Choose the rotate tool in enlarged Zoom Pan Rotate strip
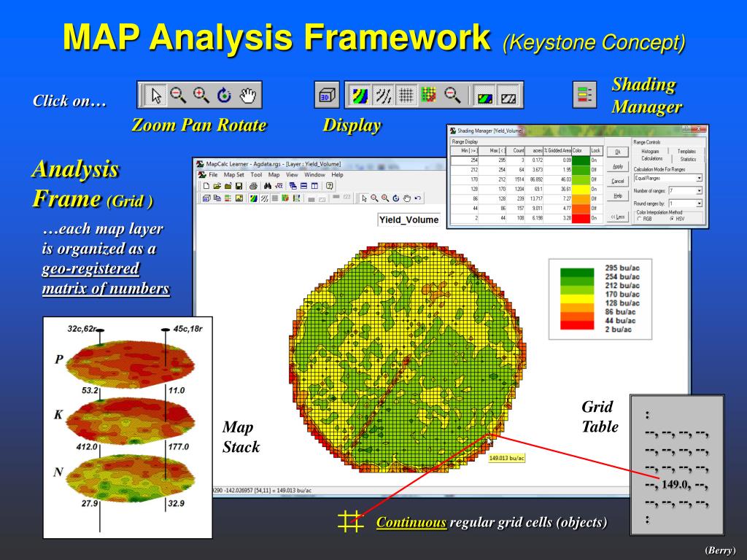This screenshot has width=747, height=560. pos(224,96)
